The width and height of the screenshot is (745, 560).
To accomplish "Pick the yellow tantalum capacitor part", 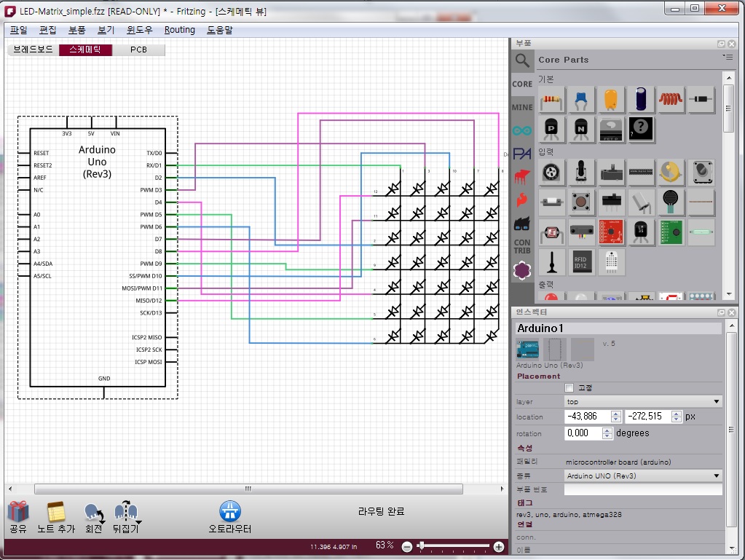I will pos(610,100).
